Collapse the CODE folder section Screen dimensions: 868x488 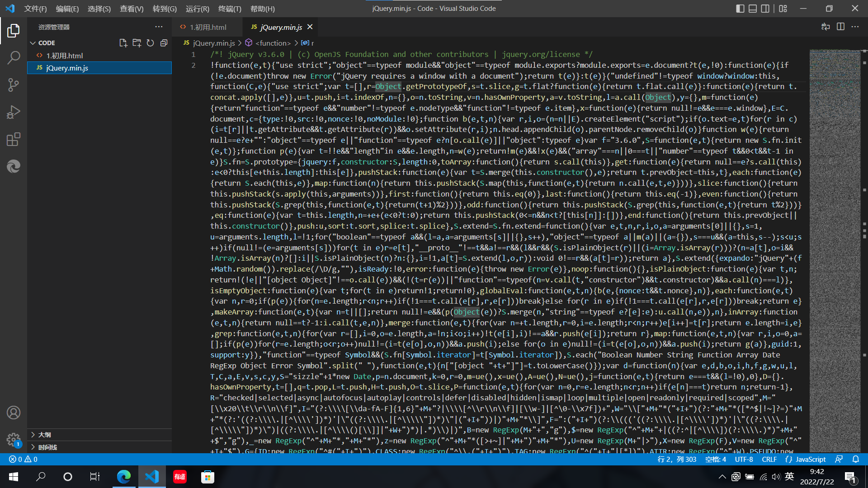pos(33,43)
